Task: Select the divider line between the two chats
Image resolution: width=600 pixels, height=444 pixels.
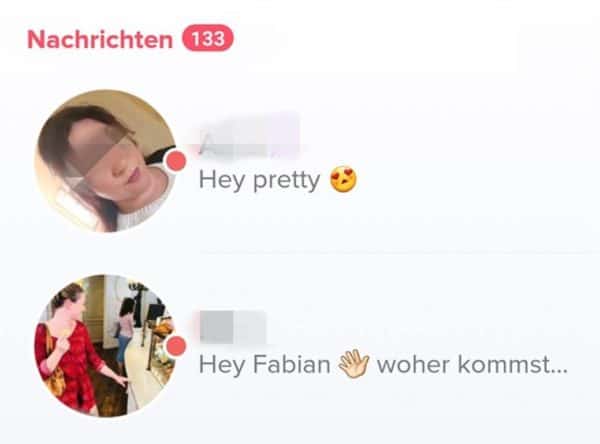Action: click(x=399, y=253)
